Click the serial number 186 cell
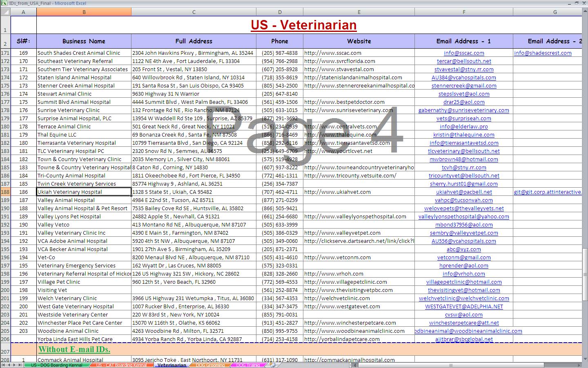This screenshot has width=588, height=368. click(23, 192)
